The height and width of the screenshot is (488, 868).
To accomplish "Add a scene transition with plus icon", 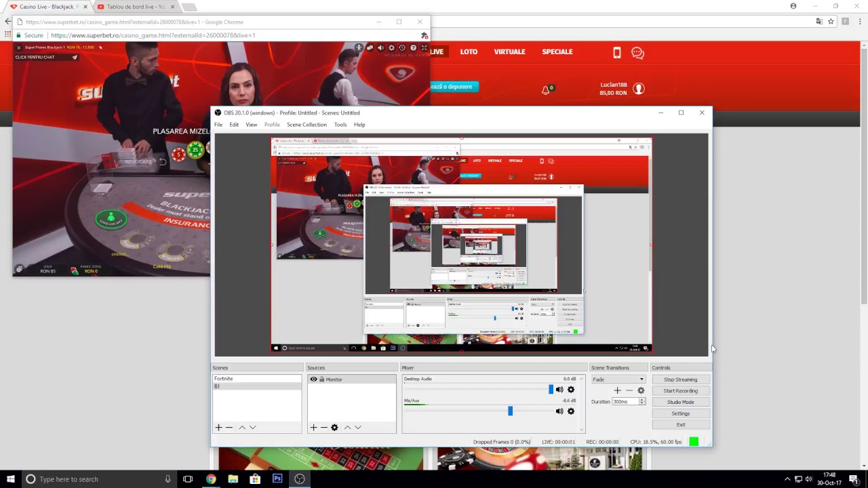I will point(617,390).
